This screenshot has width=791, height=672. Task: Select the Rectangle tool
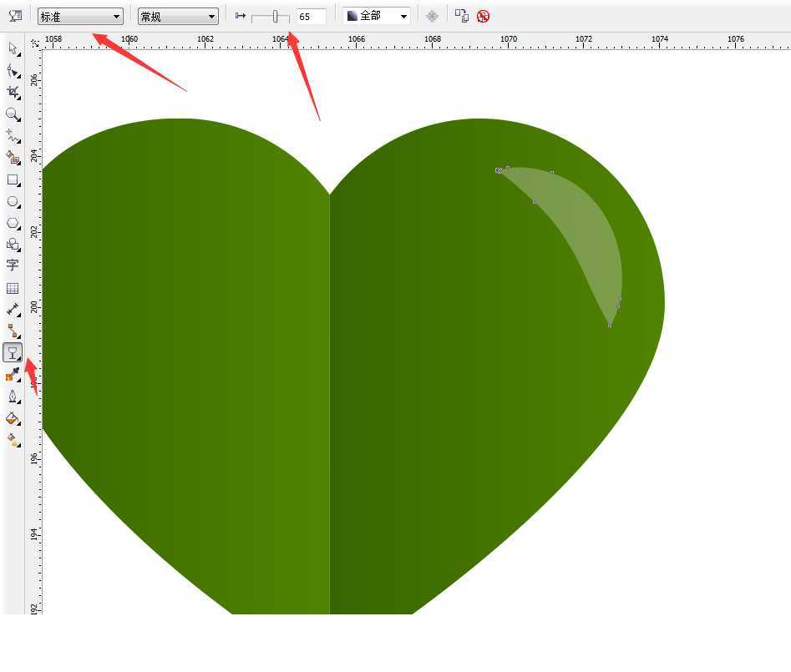coord(13,179)
